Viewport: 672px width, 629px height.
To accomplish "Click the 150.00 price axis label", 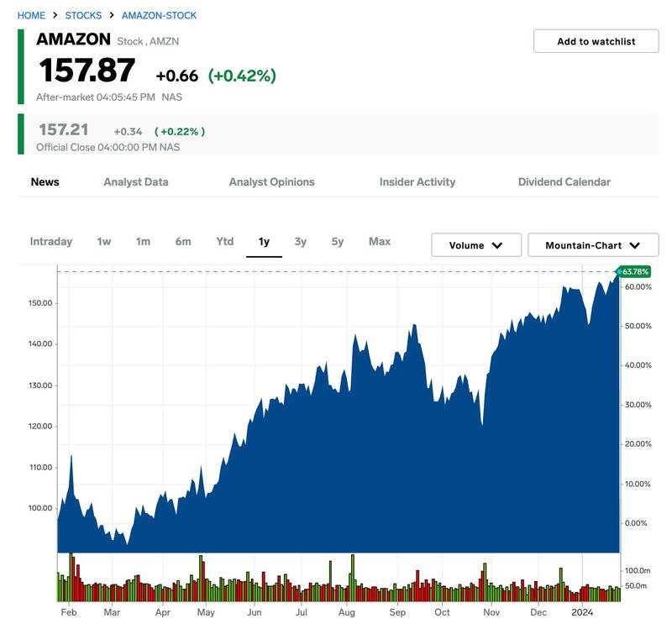I will (40, 303).
